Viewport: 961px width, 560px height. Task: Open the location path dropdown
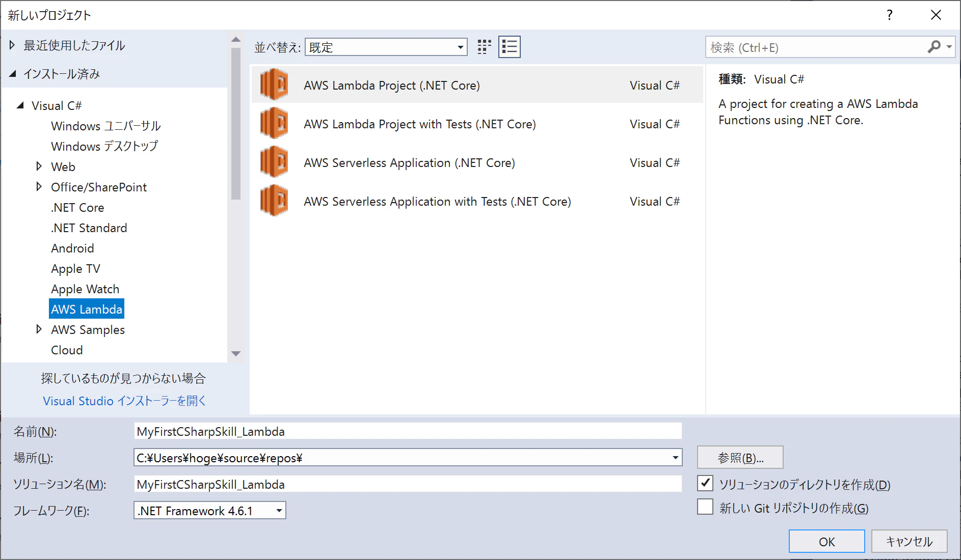tap(675, 458)
